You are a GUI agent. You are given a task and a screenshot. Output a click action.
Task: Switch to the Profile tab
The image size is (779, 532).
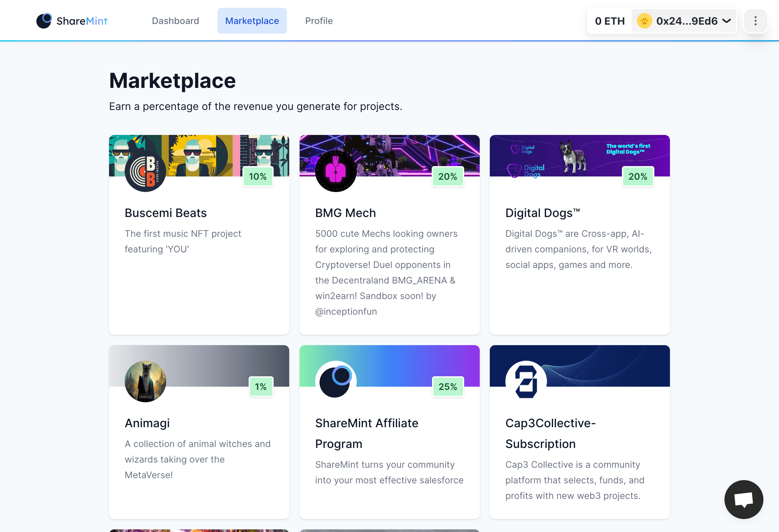pyautogui.click(x=319, y=21)
